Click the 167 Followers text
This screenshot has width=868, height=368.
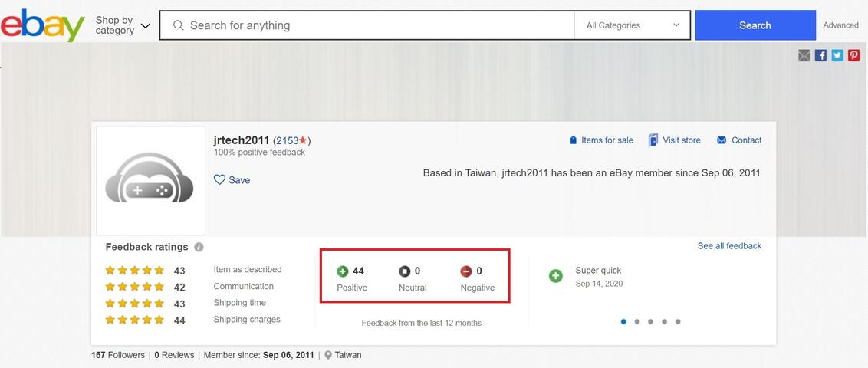pos(118,355)
